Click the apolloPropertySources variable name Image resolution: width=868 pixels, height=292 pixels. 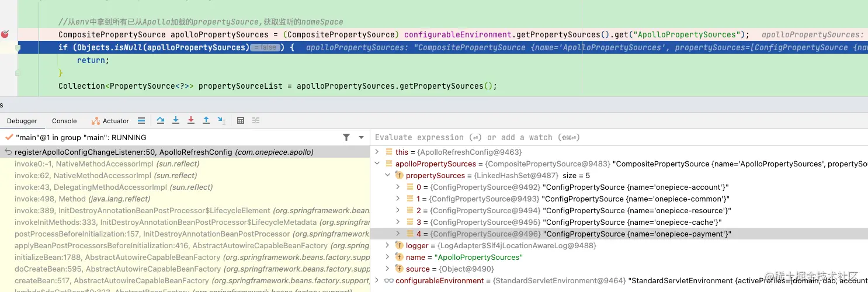point(435,164)
